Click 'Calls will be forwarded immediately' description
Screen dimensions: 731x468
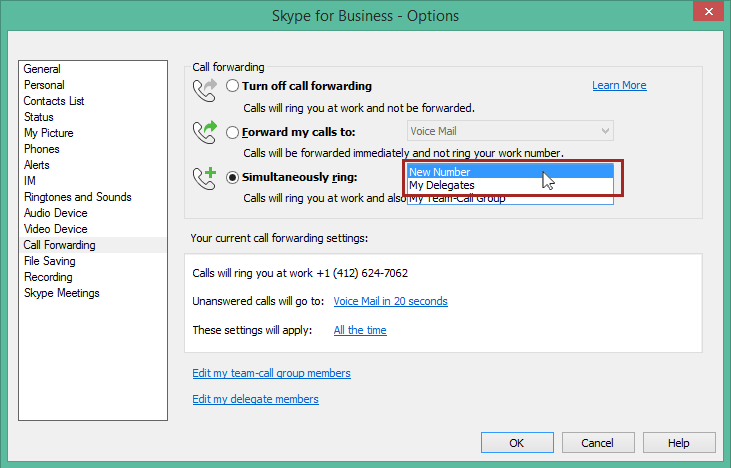click(x=403, y=153)
